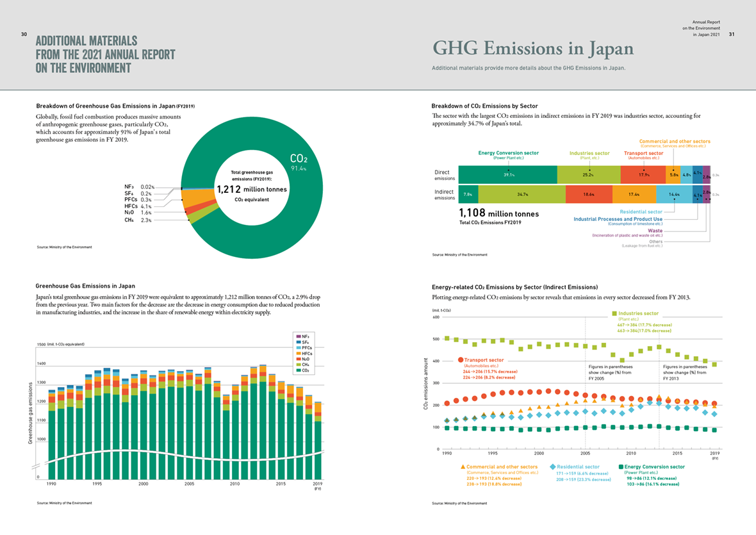This screenshot has height=535, width=756.
Task: Click the GHG Emissions in Japan heading
Action: point(533,49)
